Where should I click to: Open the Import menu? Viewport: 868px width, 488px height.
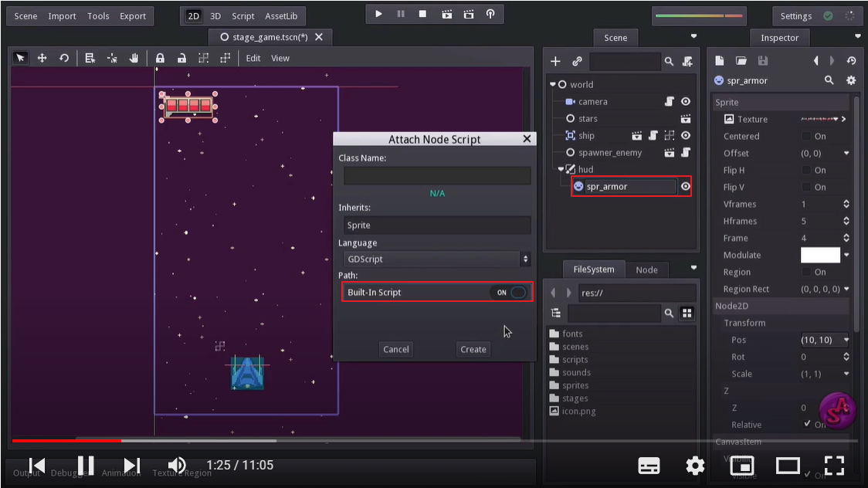click(x=62, y=16)
